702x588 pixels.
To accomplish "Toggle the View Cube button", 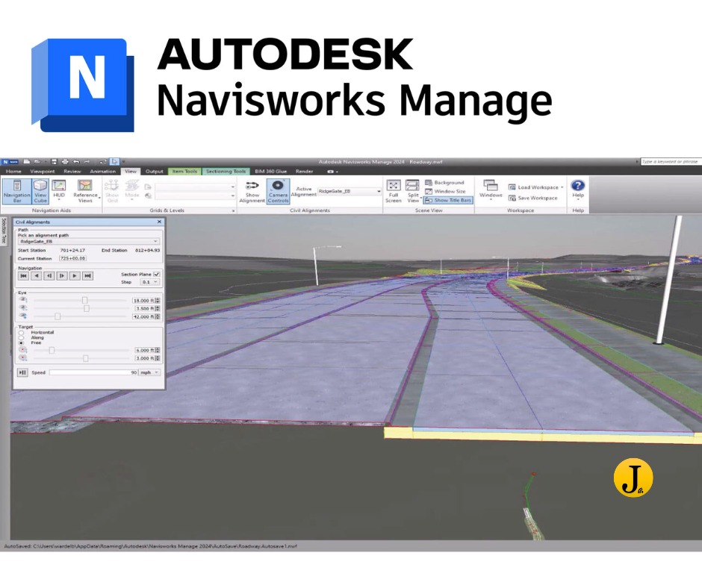I will [40, 191].
